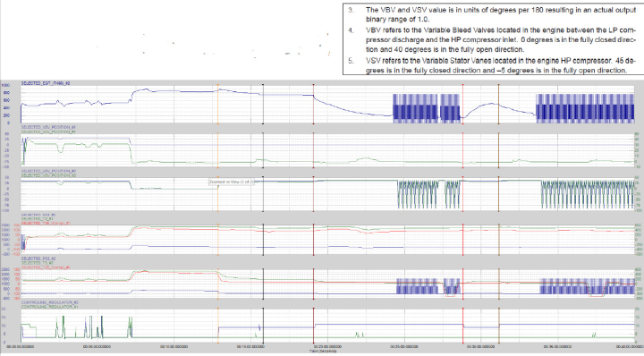Click the brown vertical cursor line
The height and width of the screenshot is (356, 644).
tap(498, 214)
